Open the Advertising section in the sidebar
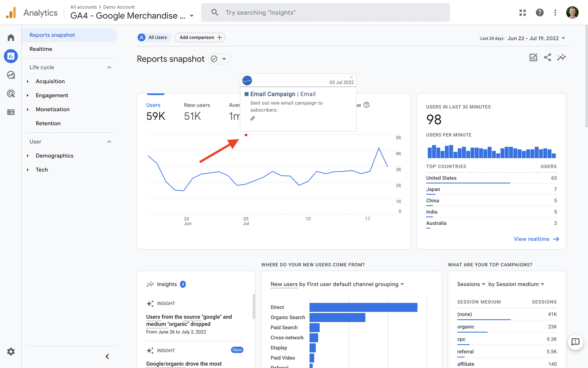588x368 pixels. coord(11,93)
